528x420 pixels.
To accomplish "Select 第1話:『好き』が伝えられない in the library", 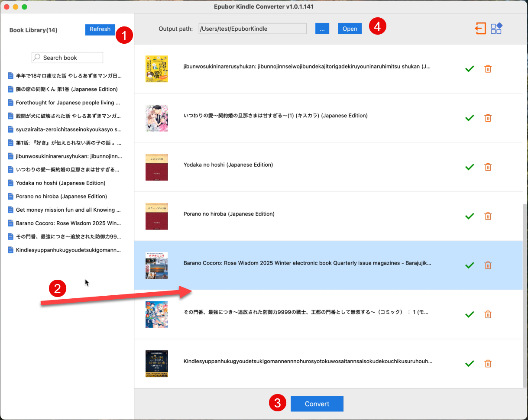I will (69, 143).
